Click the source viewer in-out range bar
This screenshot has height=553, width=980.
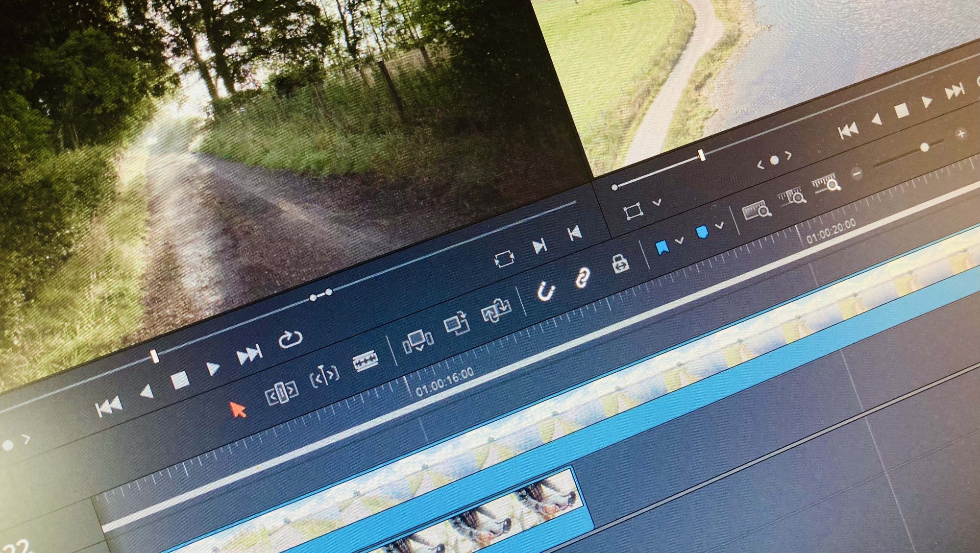[x=321, y=294]
